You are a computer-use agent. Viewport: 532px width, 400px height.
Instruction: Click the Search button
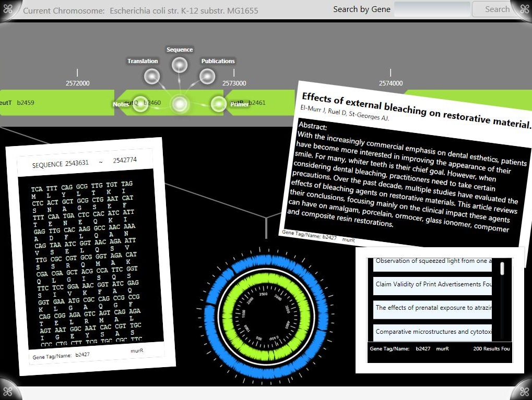pos(496,9)
